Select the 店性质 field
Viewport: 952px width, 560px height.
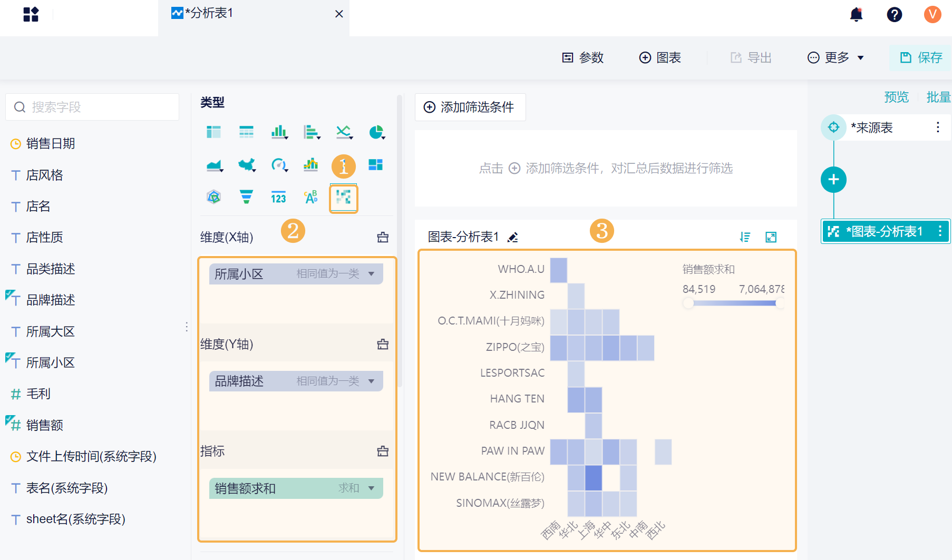coord(45,237)
